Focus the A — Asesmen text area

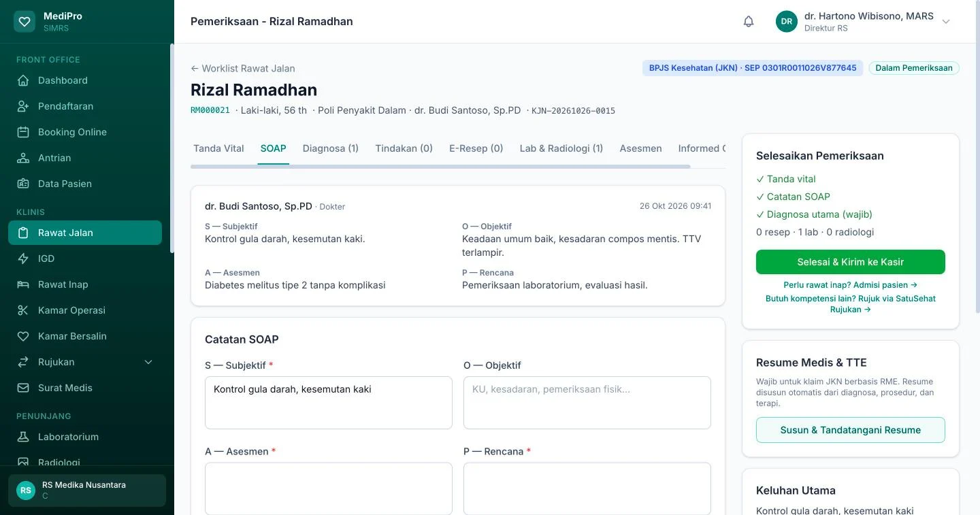pos(329,488)
